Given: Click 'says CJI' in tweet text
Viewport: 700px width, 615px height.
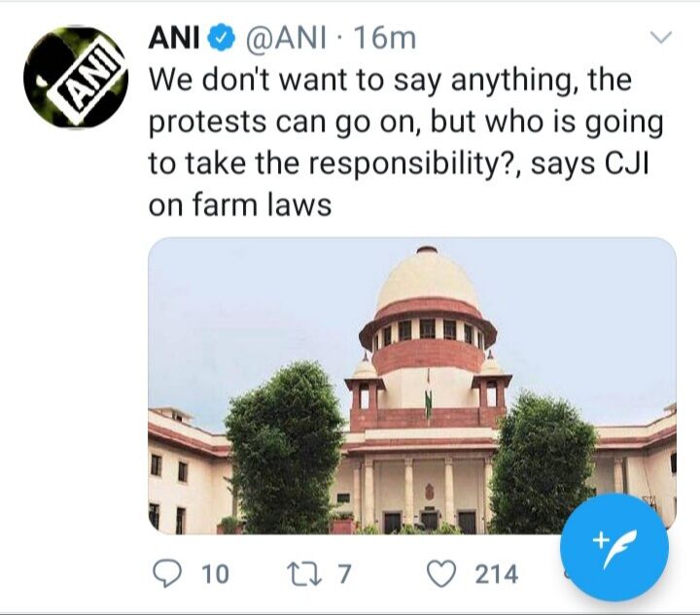Looking at the screenshot, I should pos(589,163).
